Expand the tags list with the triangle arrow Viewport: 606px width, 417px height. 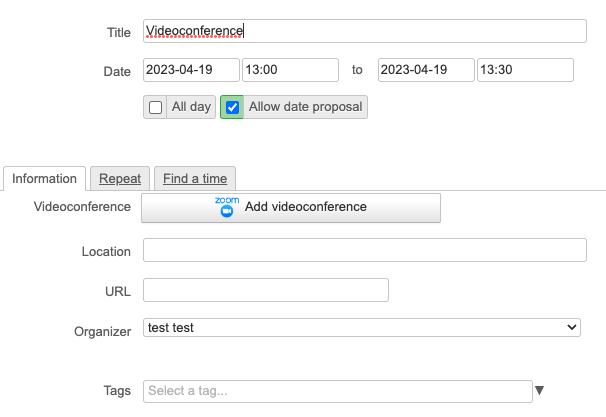540,391
